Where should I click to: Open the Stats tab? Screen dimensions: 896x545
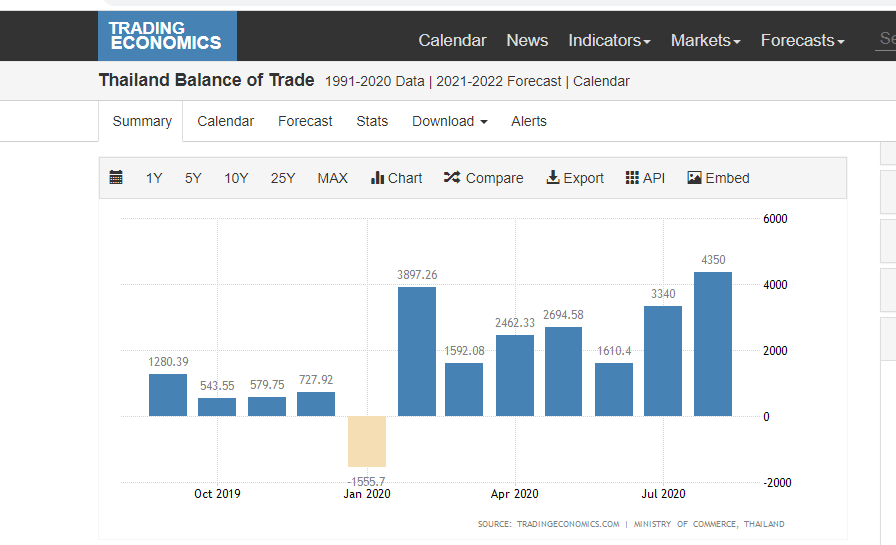click(372, 121)
